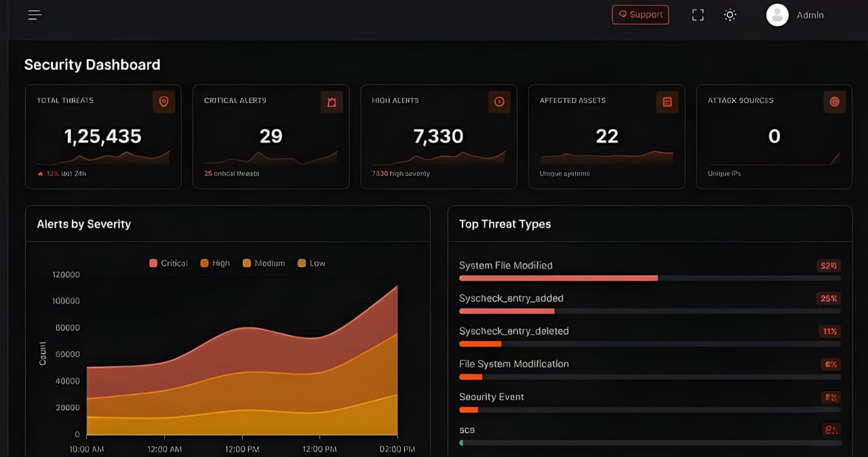Click the Low legend color swatch
This screenshot has width=868, height=457.
302,263
